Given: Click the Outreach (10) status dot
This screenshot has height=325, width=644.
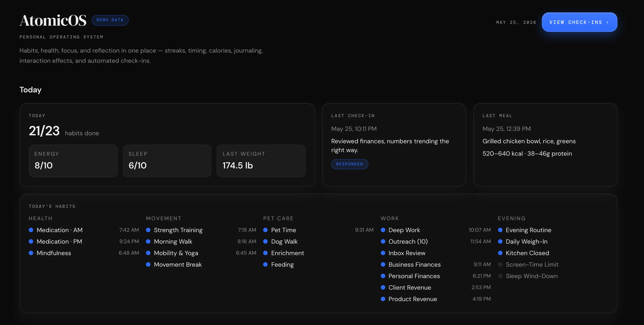Looking at the screenshot, I should (x=383, y=241).
